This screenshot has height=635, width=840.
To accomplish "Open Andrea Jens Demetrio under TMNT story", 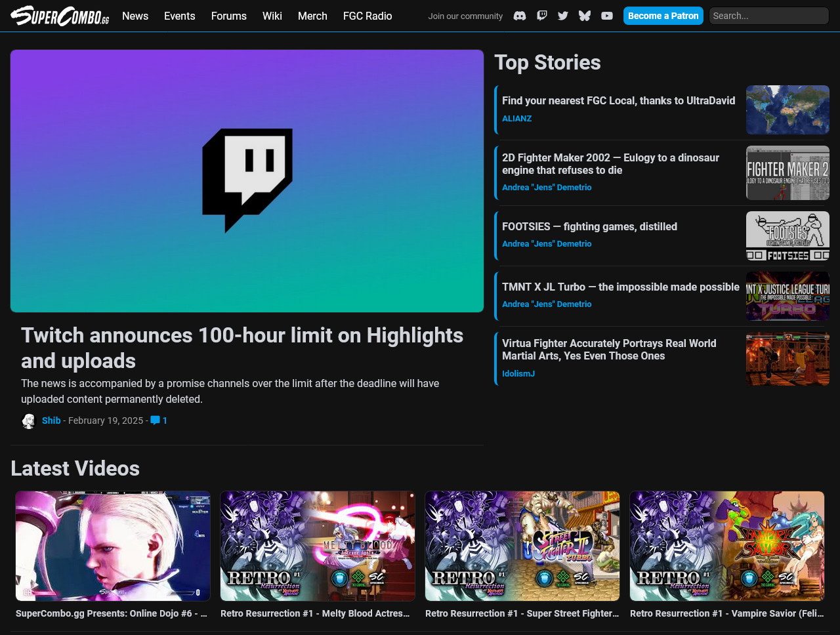I will [x=547, y=304].
